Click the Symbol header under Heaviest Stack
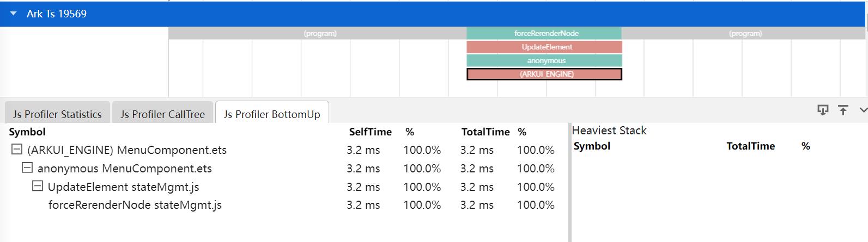 tap(592, 146)
